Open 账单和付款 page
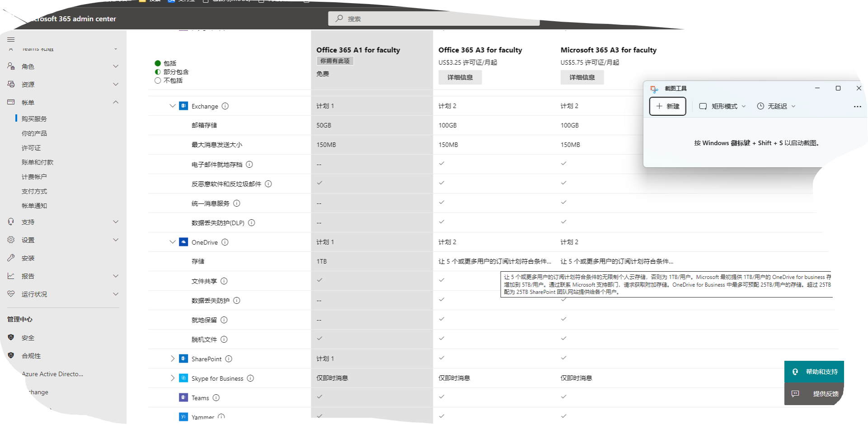The height and width of the screenshot is (425, 868). [x=38, y=162]
